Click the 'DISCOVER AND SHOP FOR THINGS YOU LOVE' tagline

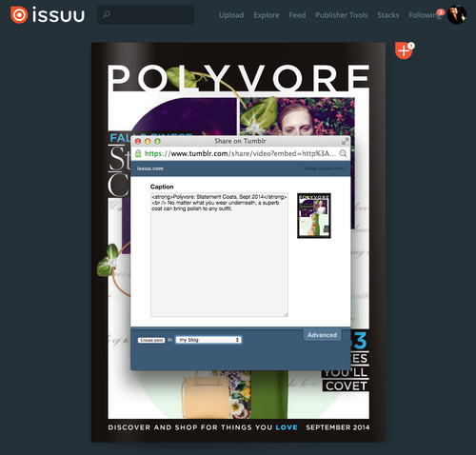[x=203, y=427]
